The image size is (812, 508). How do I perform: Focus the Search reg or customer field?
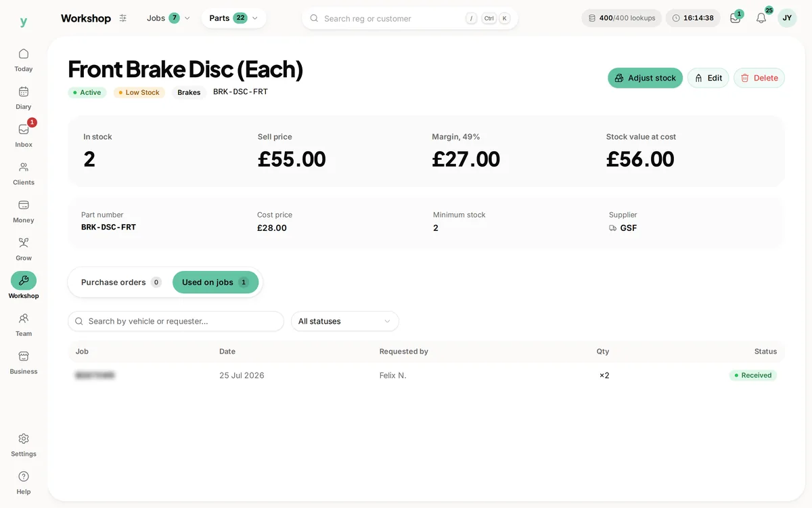[x=410, y=18]
